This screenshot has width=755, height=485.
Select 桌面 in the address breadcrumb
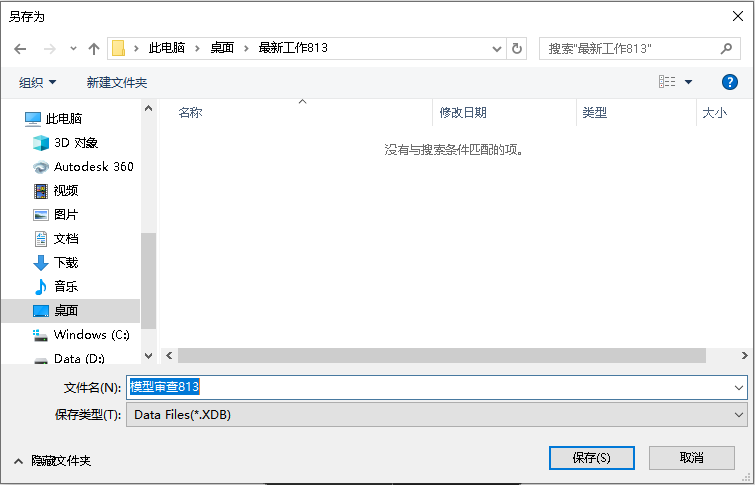tap(222, 48)
